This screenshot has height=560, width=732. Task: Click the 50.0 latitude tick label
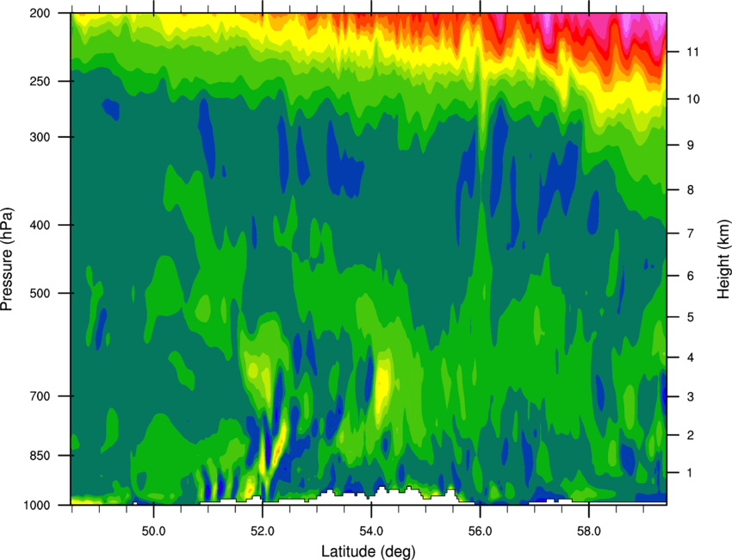coord(153,532)
